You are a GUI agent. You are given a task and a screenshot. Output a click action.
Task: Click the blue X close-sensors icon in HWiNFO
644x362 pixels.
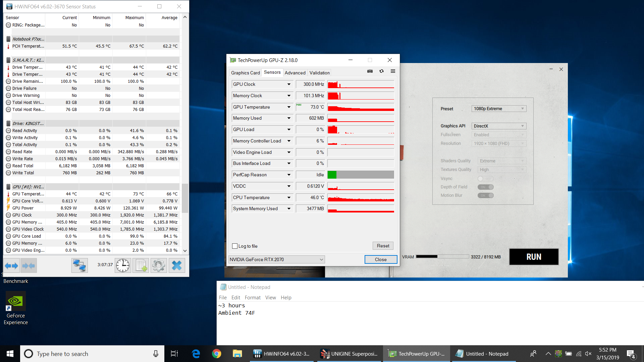pos(177,266)
